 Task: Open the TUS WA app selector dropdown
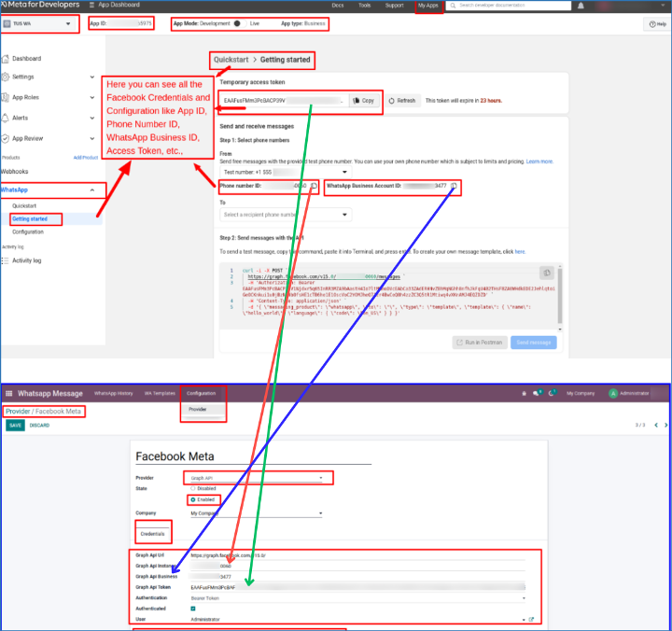click(38, 23)
